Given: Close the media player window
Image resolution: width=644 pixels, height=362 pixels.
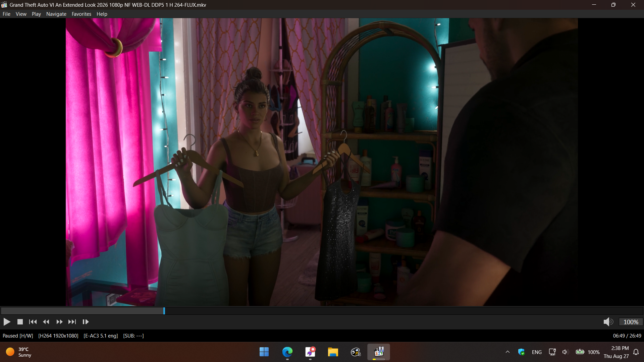Looking at the screenshot, I should (x=633, y=5).
